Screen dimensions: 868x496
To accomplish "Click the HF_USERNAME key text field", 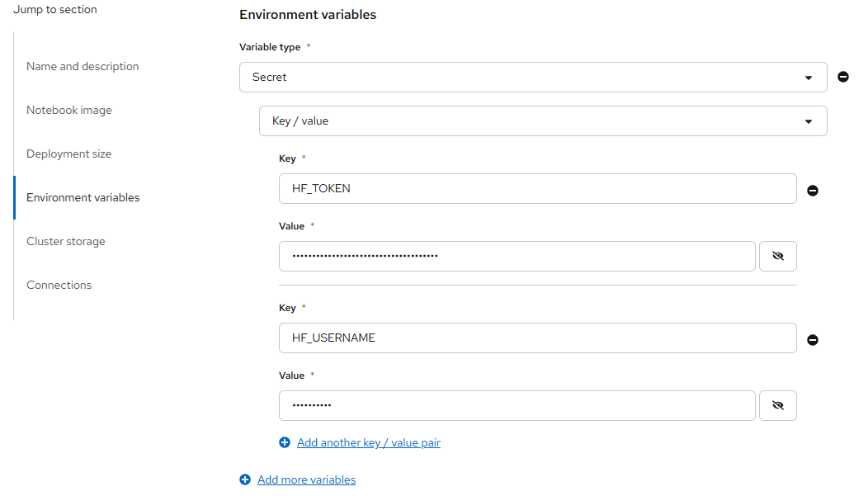I will pyautogui.click(x=538, y=338).
